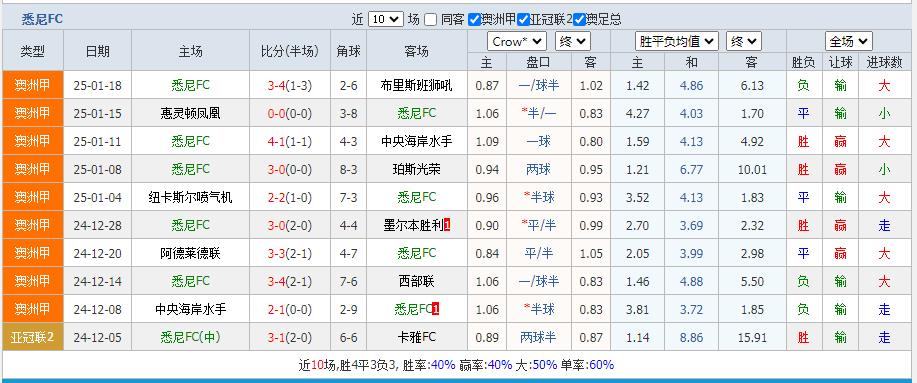Open the 终 dropdown next to Crow*
Image resolution: width=917 pixels, height=383 pixels.
[x=573, y=42]
